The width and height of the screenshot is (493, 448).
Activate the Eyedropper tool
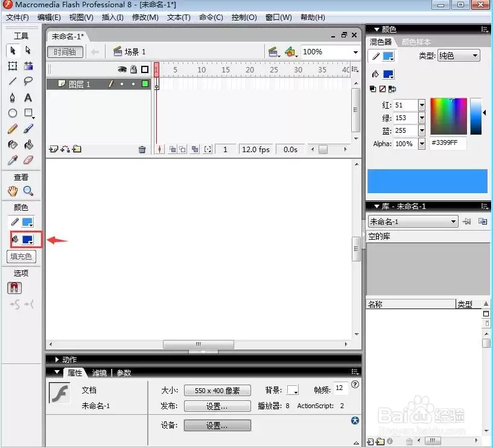[x=13, y=160]
